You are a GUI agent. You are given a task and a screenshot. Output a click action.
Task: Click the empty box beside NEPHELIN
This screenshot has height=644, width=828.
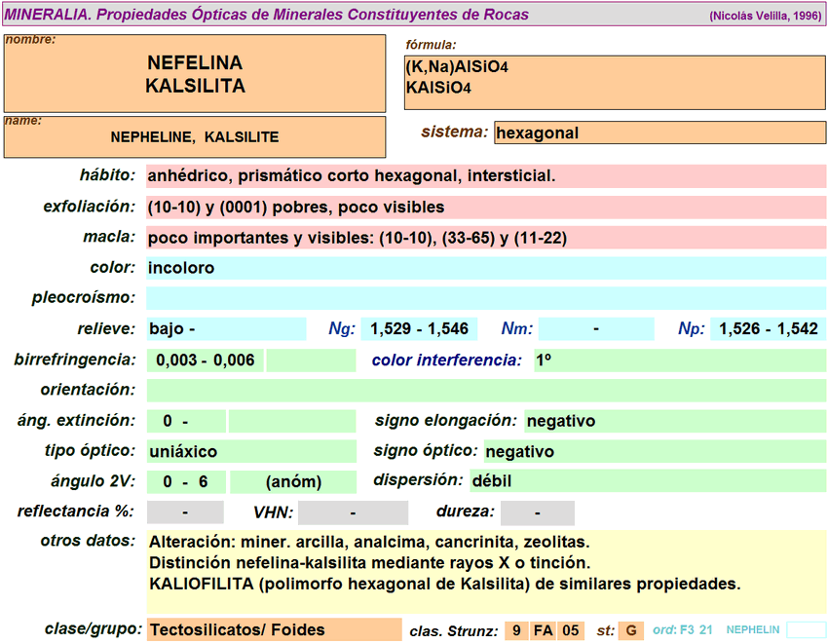(x=806, y=630)
